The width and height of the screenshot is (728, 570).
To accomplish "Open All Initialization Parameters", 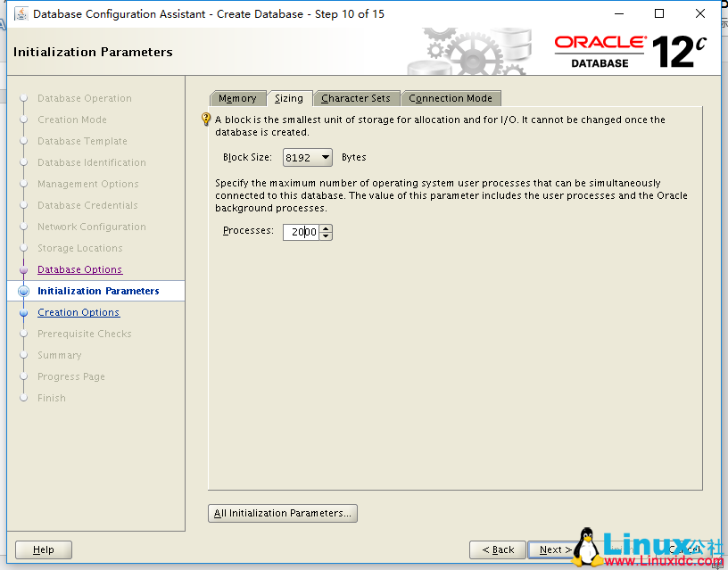I will 282,513.
